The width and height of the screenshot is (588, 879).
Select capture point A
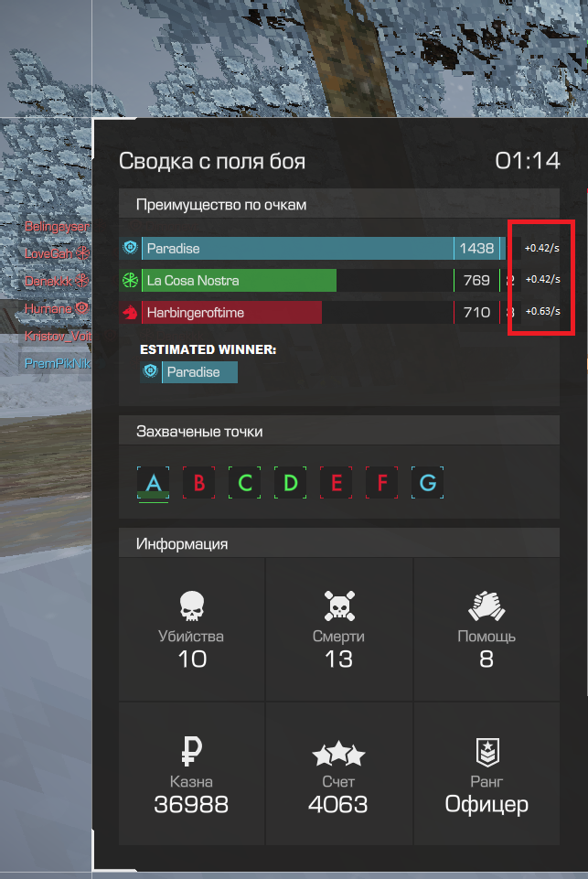tap(153, 483)
